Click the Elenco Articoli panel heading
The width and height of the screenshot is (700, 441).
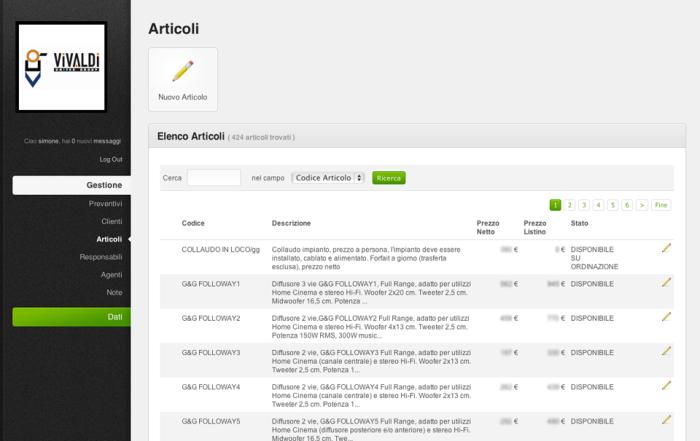point(191,137)
